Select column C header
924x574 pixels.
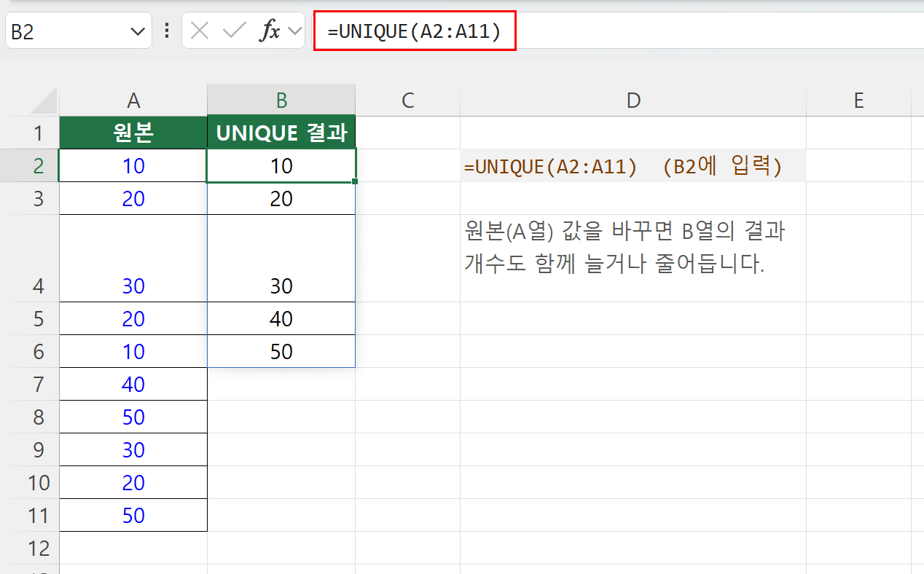click(x=407, y=101)
